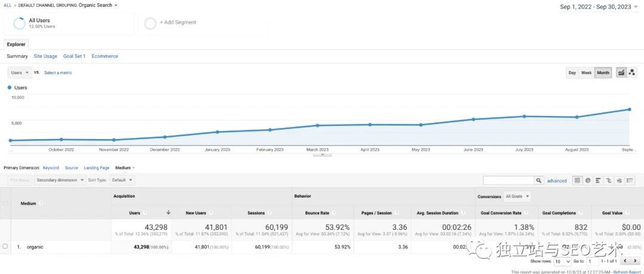Screen dimensions: 644x274
Task: Click help icon next to Sessions column
Action: tap(270, 213)
